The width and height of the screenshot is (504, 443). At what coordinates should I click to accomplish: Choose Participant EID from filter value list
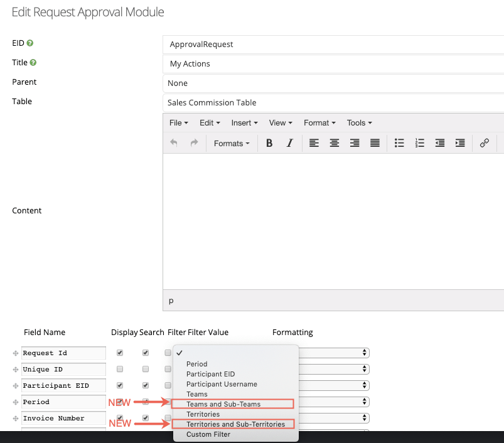point(236,374)
